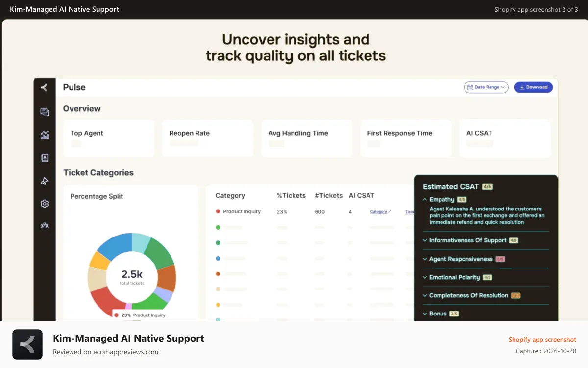This screenshot has height=368, width=588.
Task: Click the Overview heading
Action: [82, 108]
